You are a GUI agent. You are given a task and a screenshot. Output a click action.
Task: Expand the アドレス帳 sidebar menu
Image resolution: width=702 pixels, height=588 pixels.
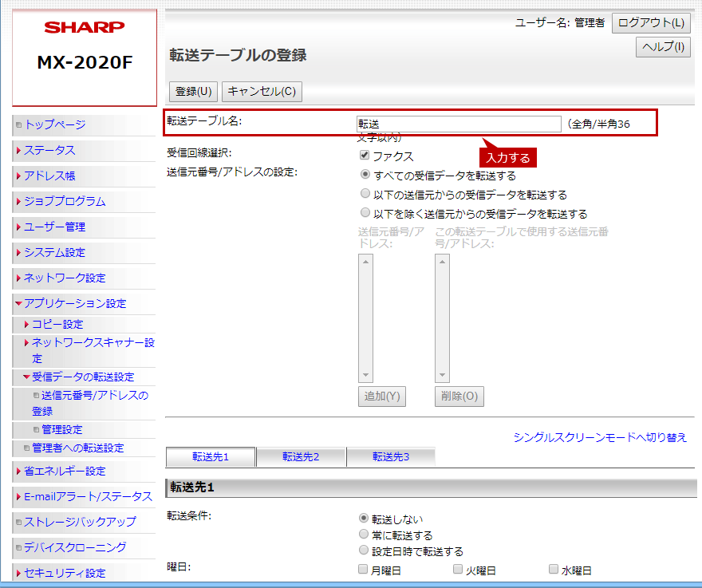[x=49, y=176]
